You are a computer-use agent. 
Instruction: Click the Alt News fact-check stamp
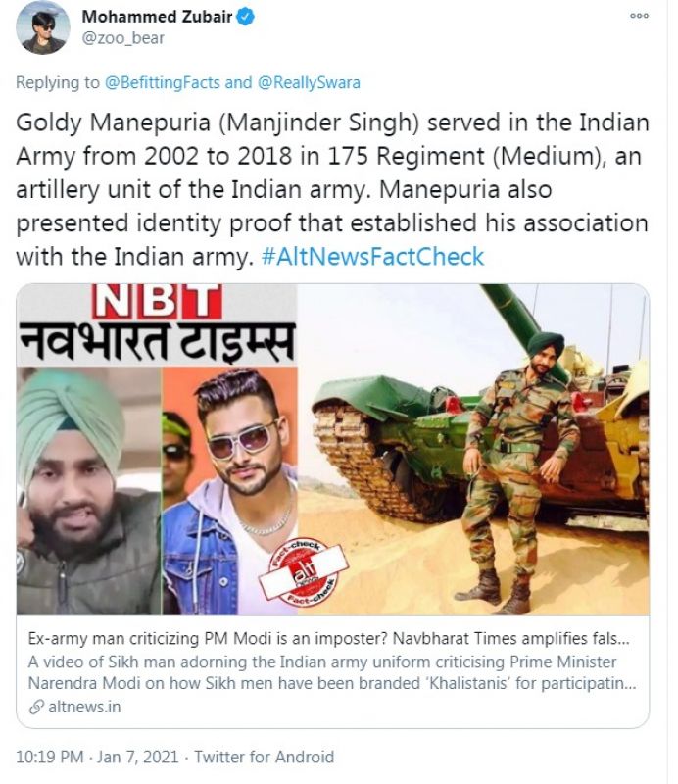pyautogui.click(x=304, y=572)
